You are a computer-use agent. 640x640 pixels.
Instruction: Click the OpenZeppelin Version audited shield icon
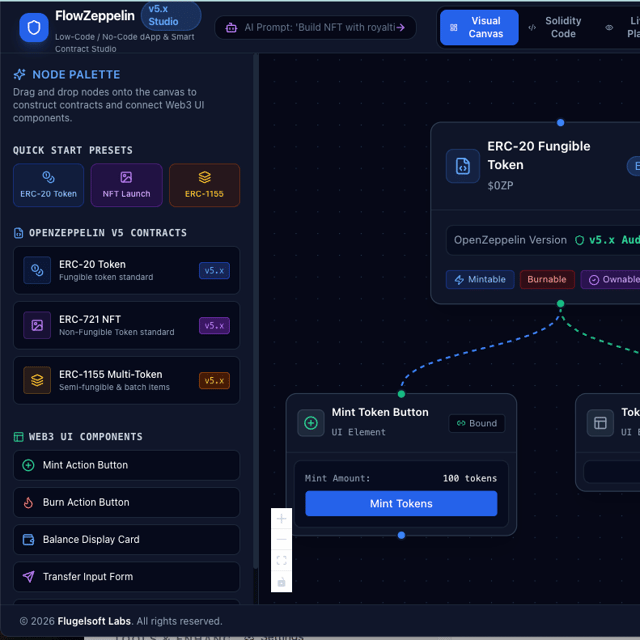(x=579, y=240)
